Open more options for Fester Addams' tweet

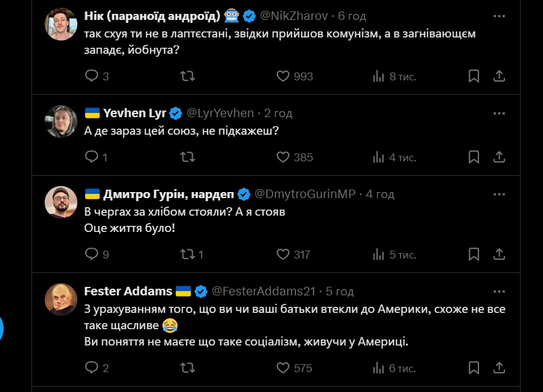coord(499,291)
